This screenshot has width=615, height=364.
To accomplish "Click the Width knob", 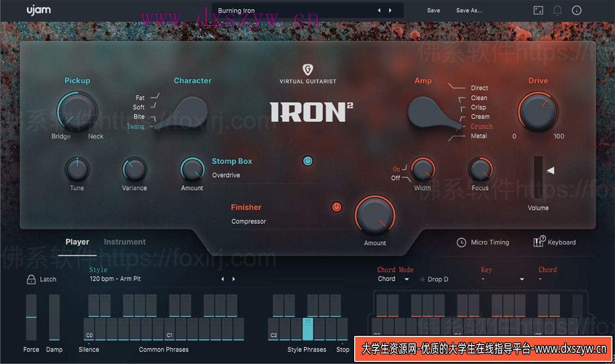I will (423, 169).
